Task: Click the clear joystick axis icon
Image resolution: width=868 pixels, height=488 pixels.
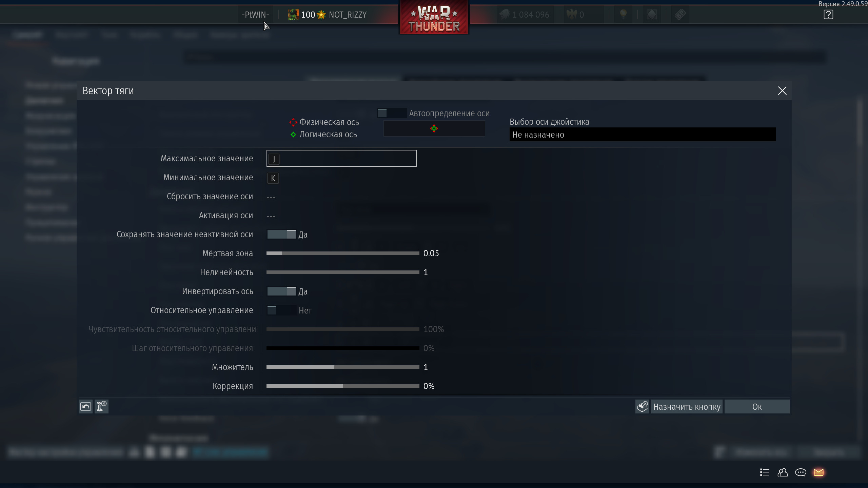Action: click(x=101, y=406)
